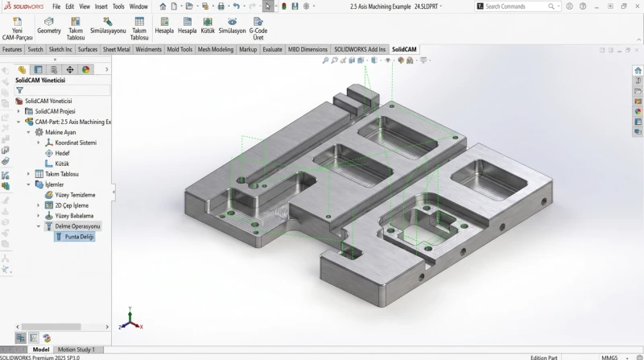Collapse the Makine Ayarı node
Viewport: 644px width, 360px height.
click(x=28, y=132)
